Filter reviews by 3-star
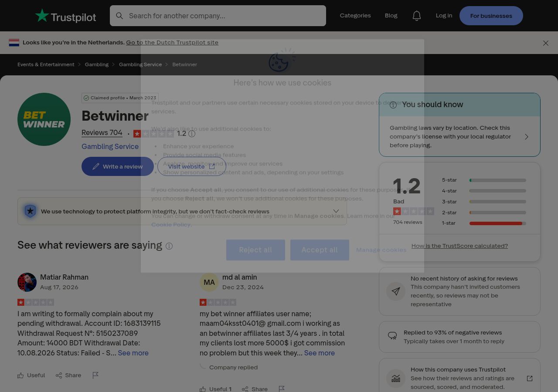558x392 pixels. pos(484,202)
